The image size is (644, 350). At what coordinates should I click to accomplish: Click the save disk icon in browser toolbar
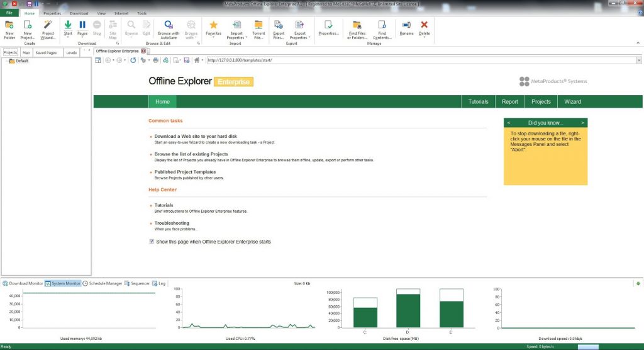click(186, 60)
